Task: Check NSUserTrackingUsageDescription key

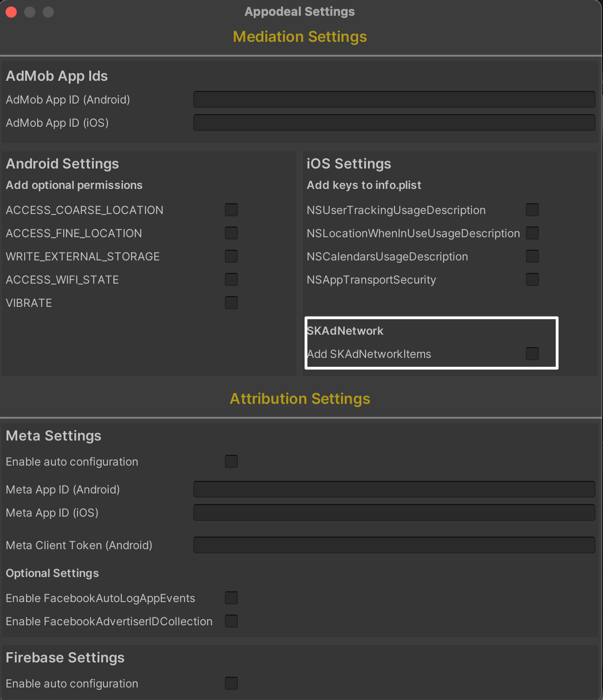Action: (x=532, y=210)
